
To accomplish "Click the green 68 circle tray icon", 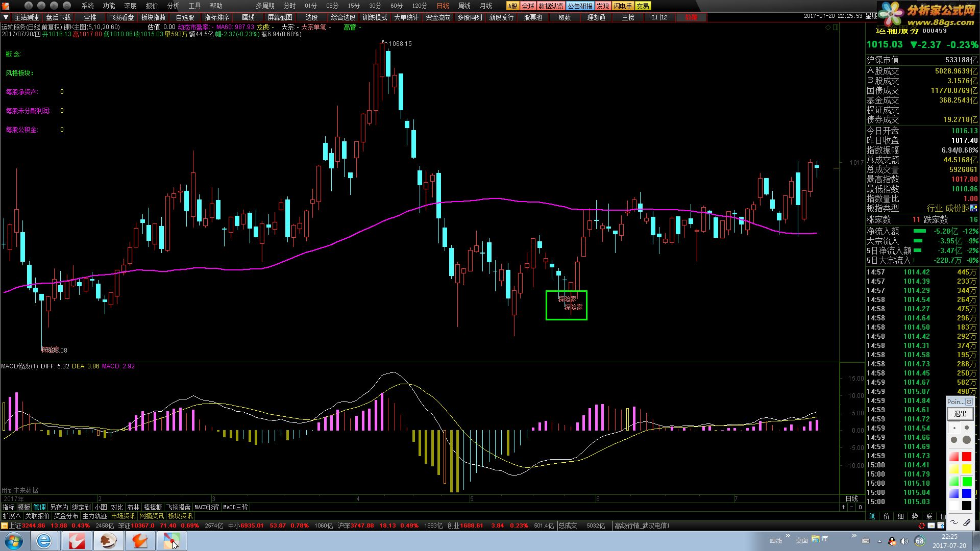I will pos(920,541).
